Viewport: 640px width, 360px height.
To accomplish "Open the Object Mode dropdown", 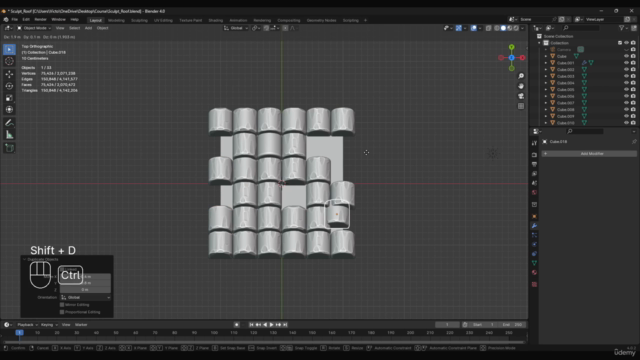I will [34, 28].
